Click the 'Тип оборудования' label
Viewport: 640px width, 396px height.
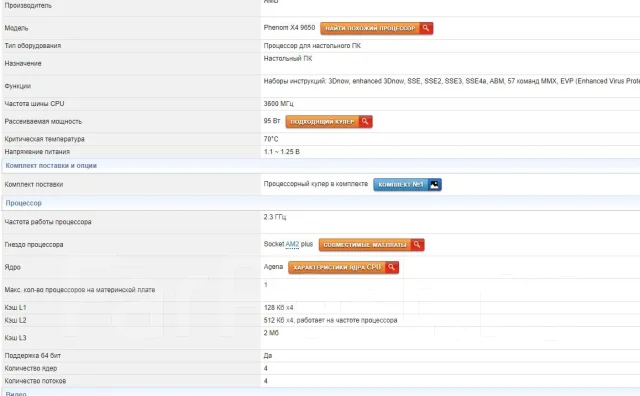click(x=33, y=46)
